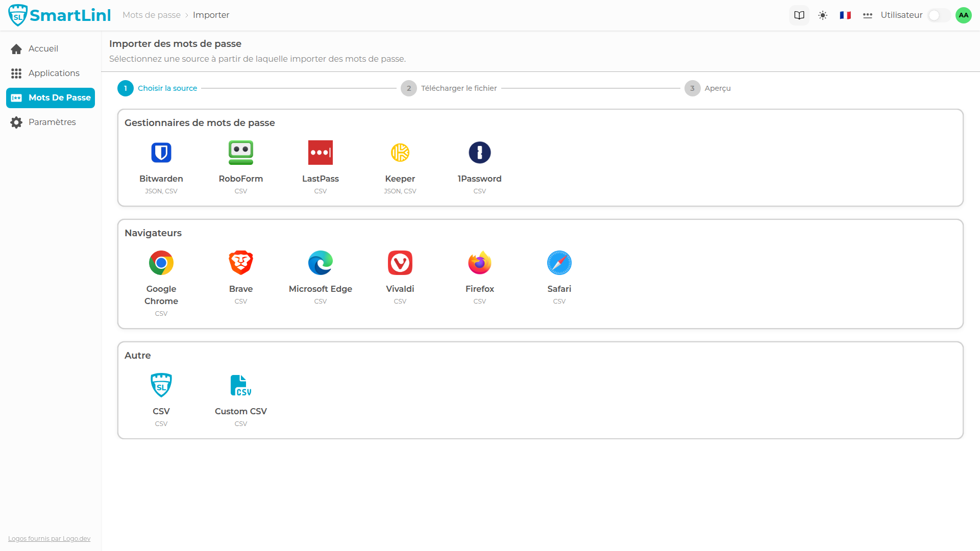Image resolution: width=980 pixels, height=551 pixels.
Task: Choose the Custom CSV import option
Action: pos(241,386)
